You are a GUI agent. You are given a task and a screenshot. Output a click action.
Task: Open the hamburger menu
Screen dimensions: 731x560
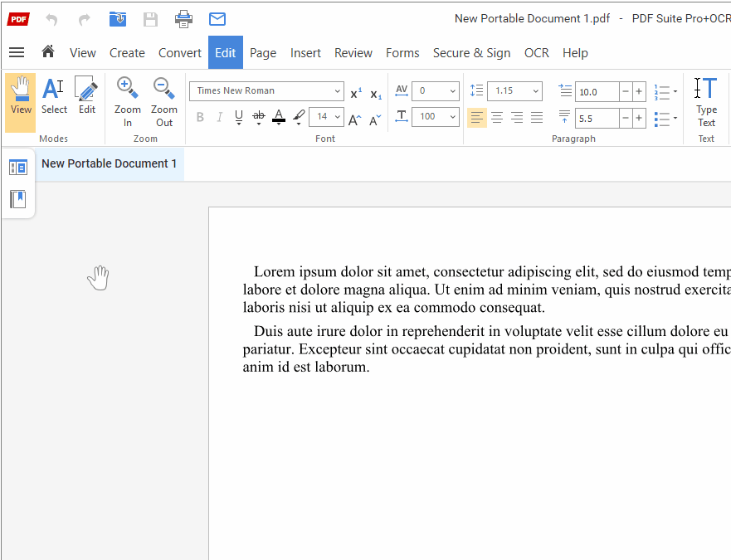point(17,52)
